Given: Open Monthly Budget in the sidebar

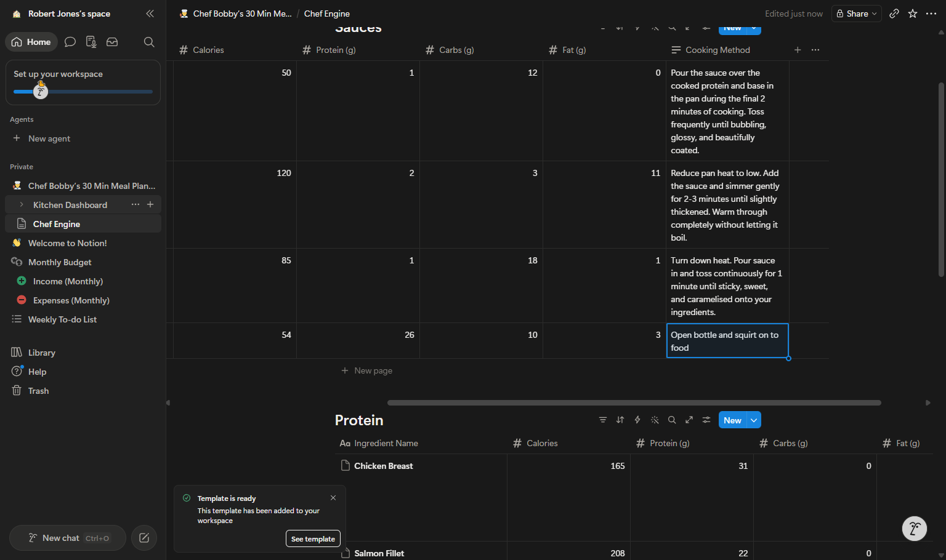Looking at the screenshot, I should 83,262.
